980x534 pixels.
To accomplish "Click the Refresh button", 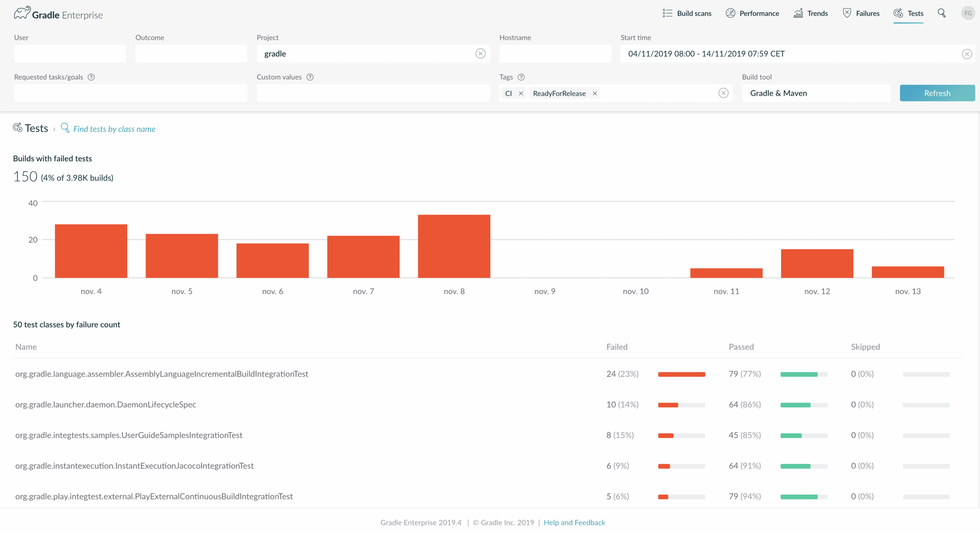I will 937,93.
